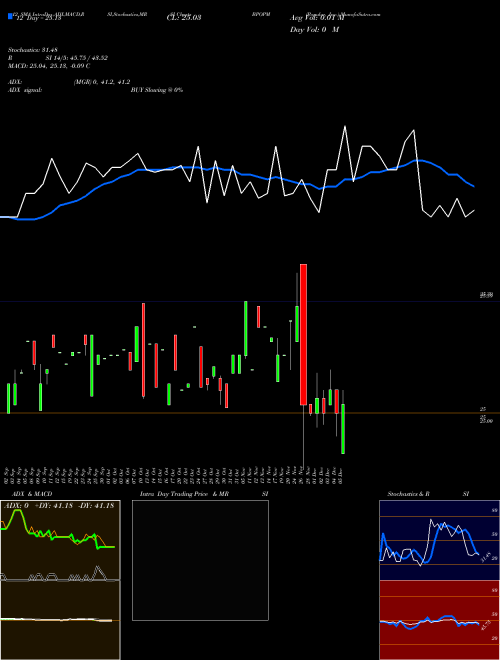Click the 'ADX & MACD' panel title
The width and height of the screenshot is (500, 660).
(32, 494)
